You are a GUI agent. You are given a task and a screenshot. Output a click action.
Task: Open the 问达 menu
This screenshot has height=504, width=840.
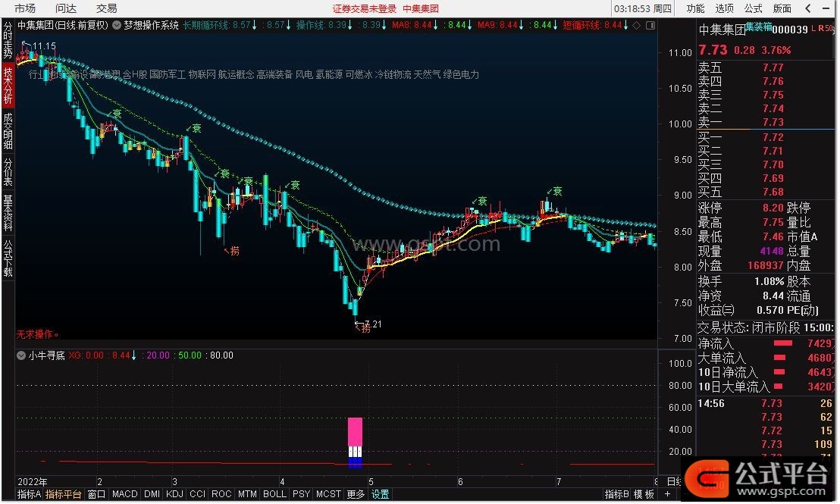[66, 8]
